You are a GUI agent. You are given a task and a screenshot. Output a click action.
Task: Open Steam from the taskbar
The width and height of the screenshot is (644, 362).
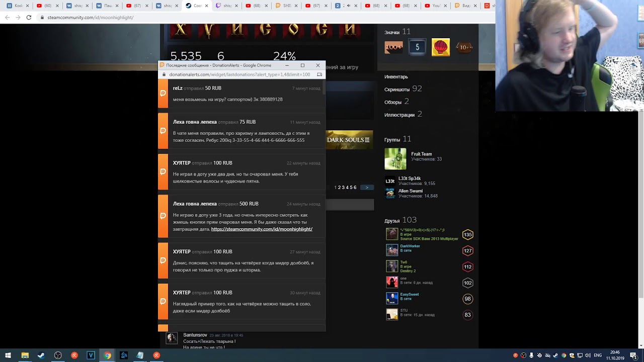click(x=41, y=355)
